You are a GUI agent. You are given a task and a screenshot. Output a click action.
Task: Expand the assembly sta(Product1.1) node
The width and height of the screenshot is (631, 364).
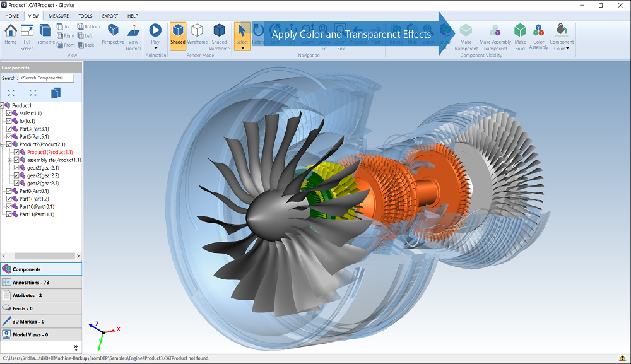coord(9,160)
